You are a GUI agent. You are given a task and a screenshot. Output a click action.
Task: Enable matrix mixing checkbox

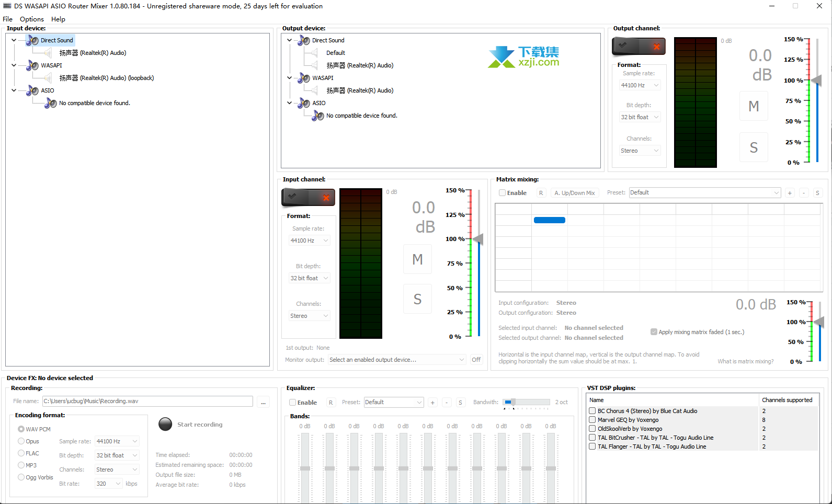[502, 193]
